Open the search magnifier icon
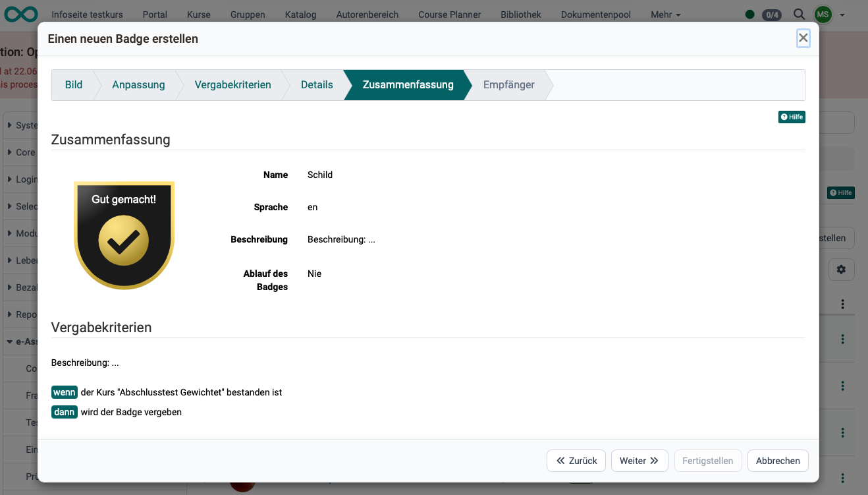This screenshot has width=868, height=495. (x=799, y=14)
